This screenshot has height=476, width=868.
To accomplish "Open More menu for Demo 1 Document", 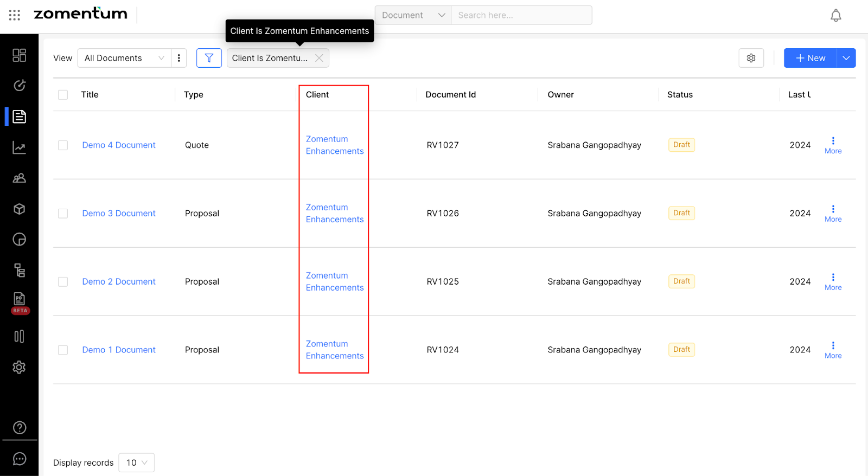I will pyautogui.click(x=833, y=350).
